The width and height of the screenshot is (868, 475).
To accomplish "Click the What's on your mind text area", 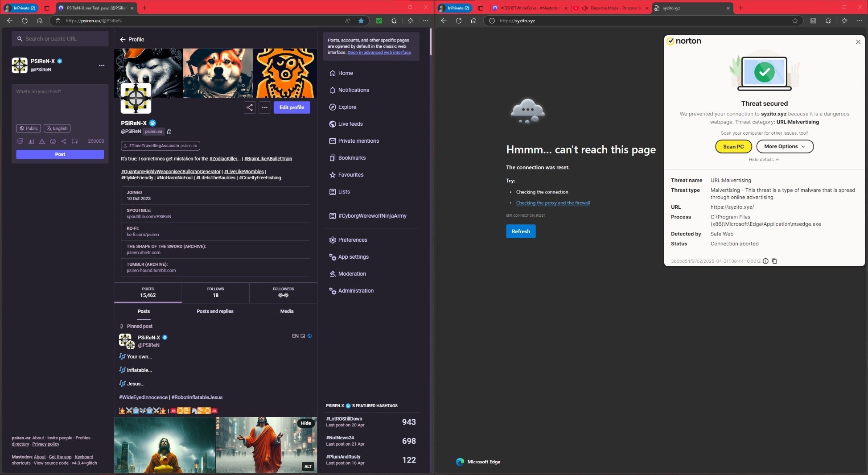I will (x=60, y=103).
